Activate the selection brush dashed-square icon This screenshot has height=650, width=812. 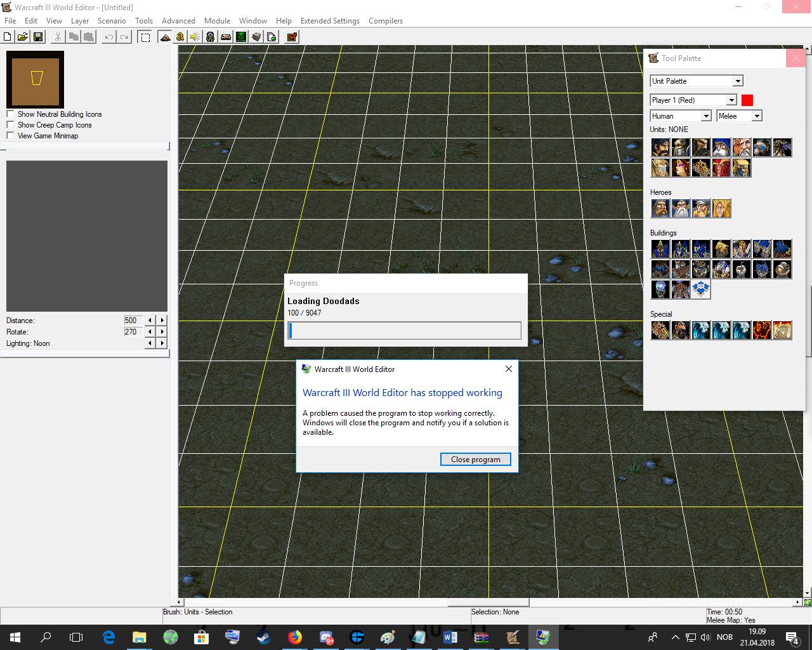coord(145,37)
